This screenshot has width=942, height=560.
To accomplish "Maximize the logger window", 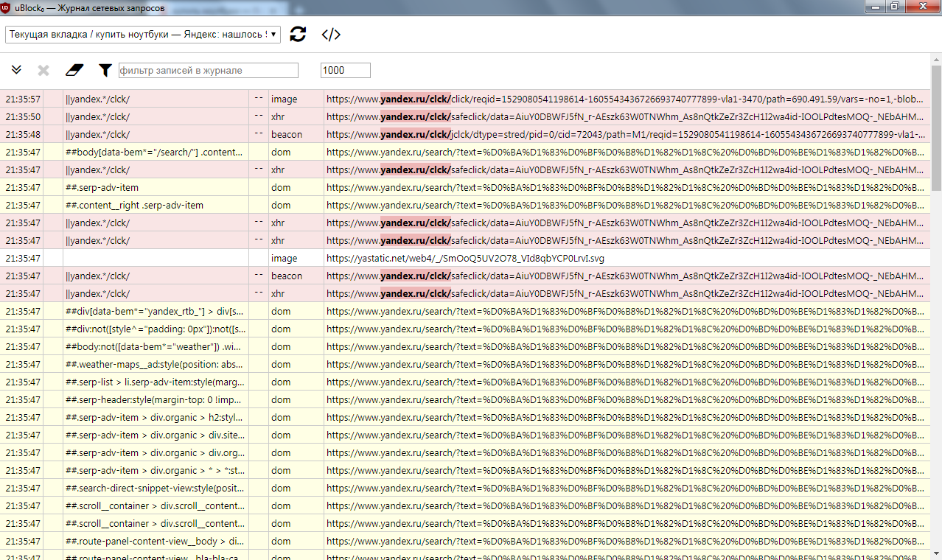I will point(894,7).
